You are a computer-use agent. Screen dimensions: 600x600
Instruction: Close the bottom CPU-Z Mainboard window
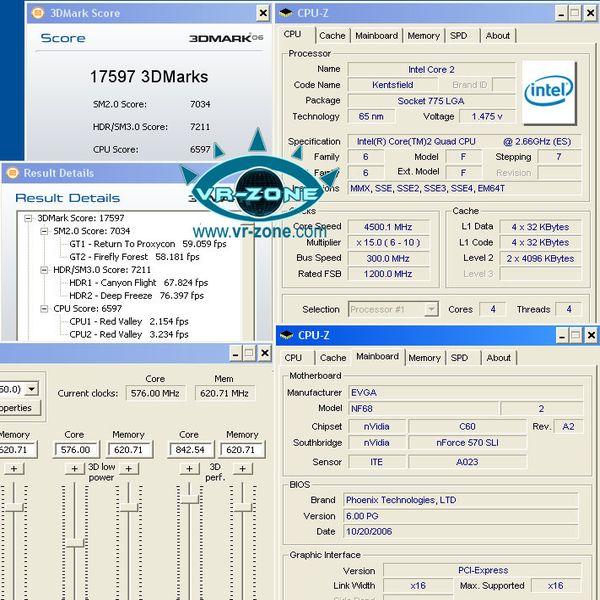click(x=591, y=336)
